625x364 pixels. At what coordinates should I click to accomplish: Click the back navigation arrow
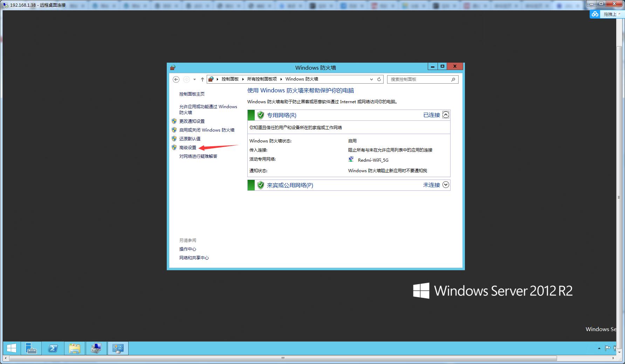click(176, 79)
